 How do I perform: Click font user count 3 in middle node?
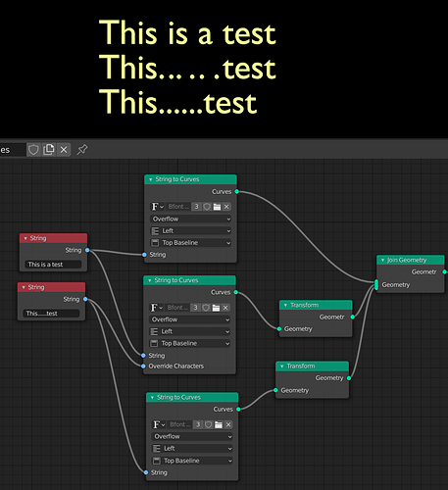195,308
